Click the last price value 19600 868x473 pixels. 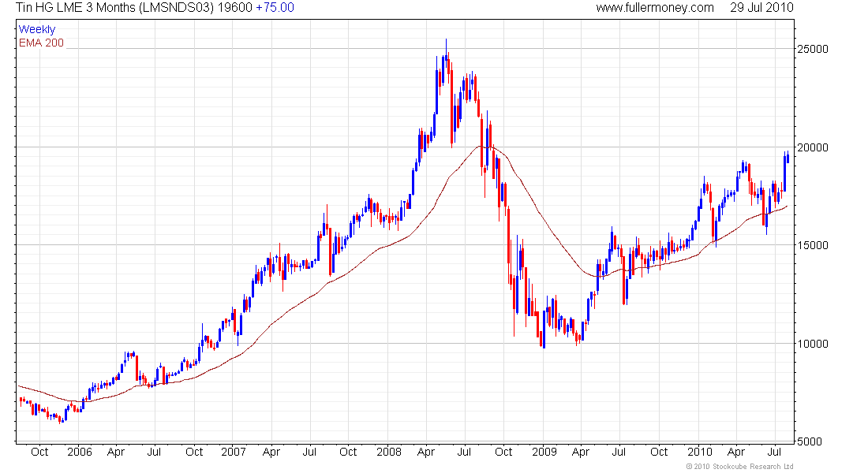pyautogui.click(x=234, y=8)
